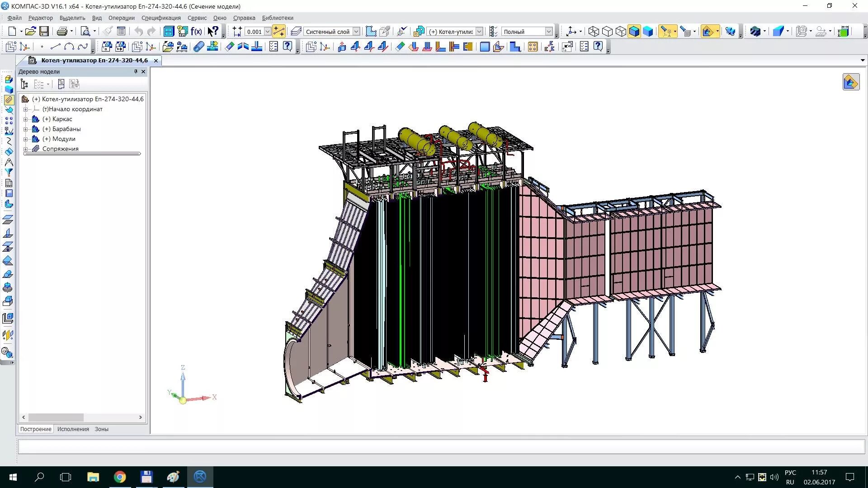
Task: Open the f(x) Variables panel
Action: click(x=196, y=31)
